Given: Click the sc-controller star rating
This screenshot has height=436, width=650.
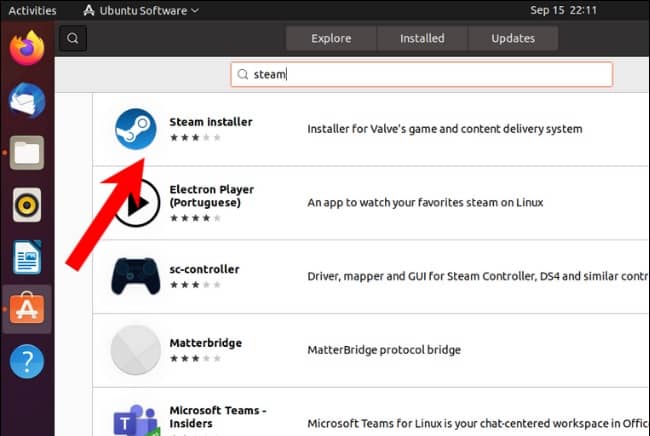Looking at the screenshot, I should [195, 285].
